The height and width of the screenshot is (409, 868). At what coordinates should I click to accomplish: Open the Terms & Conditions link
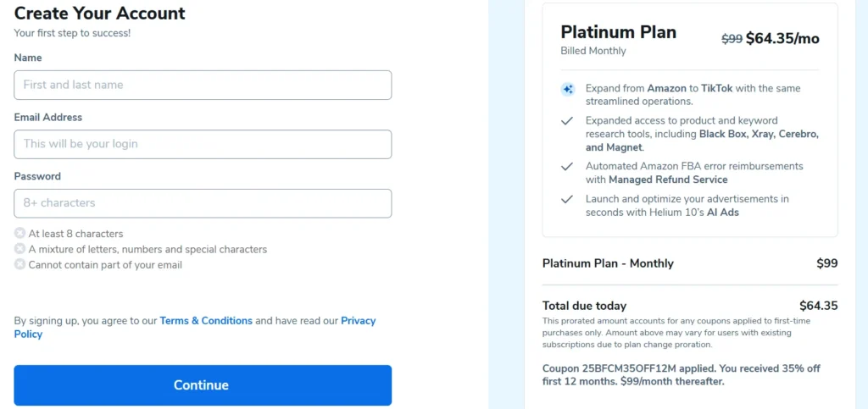[x=206, y=321]
